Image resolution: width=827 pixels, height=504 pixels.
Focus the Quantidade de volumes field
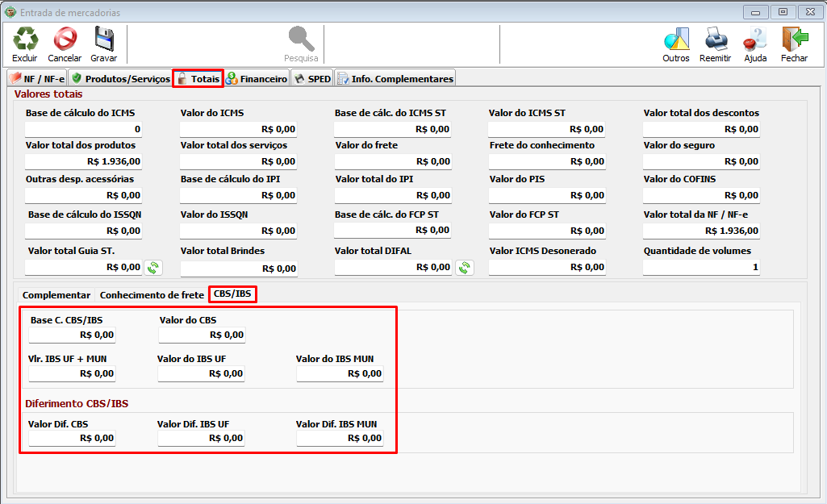pyautogui.click(x=701, y=267)
